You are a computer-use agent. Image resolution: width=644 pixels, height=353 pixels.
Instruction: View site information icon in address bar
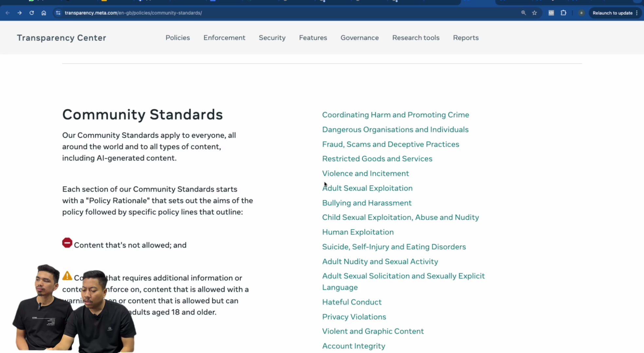click(x=58, y=13)
